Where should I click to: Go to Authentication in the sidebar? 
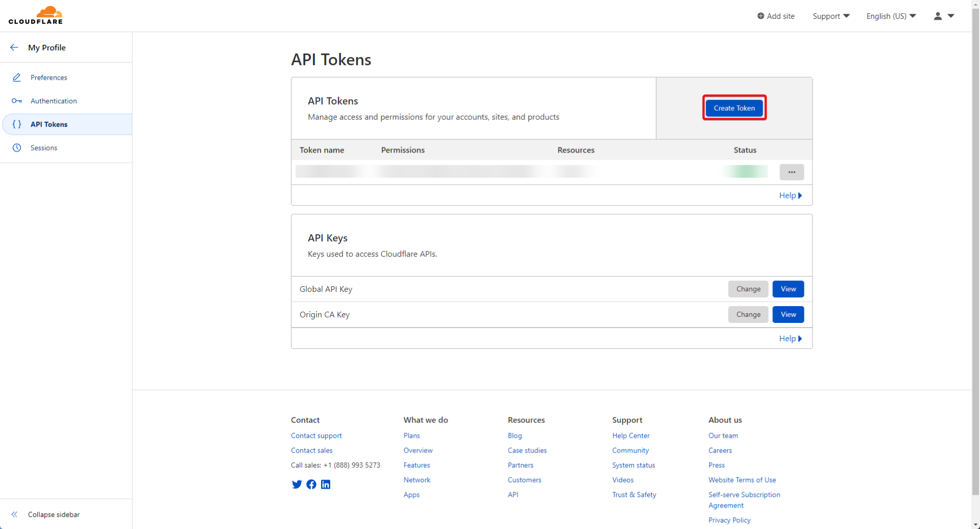point(54,101)
